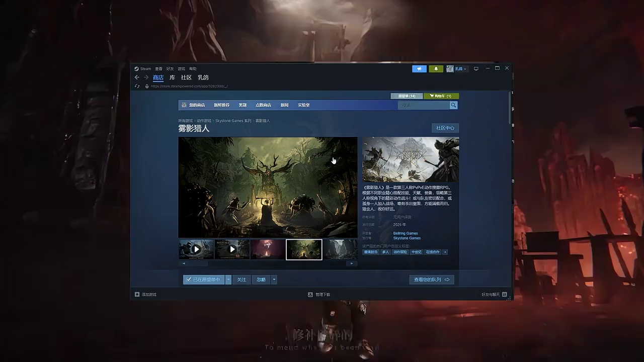Toggle the 忽略 ignore button
Viewport: 644px width, 362px height.
261,280
